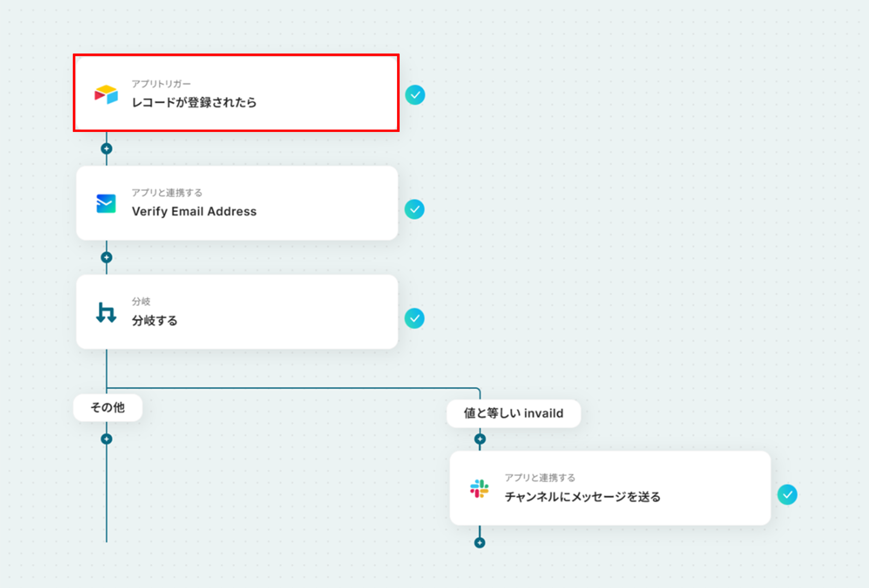
Task: Click the Slack icon in message card
Action: 479,489
